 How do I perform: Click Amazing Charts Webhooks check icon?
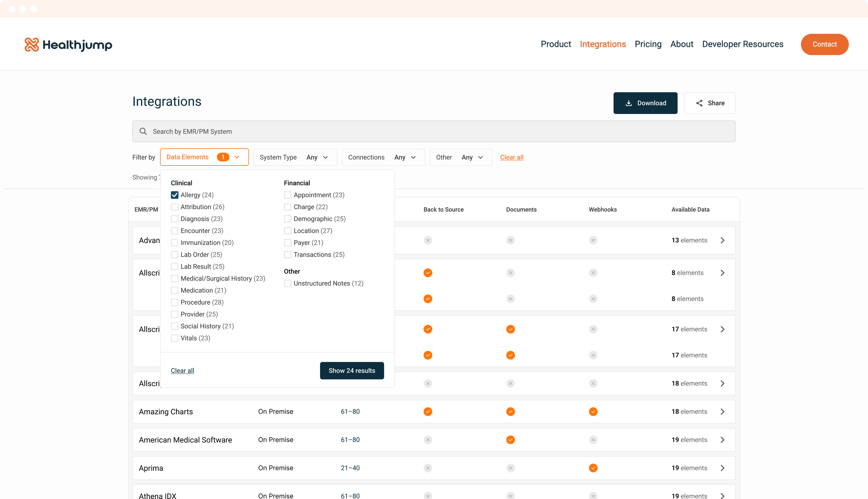point(593,412)
